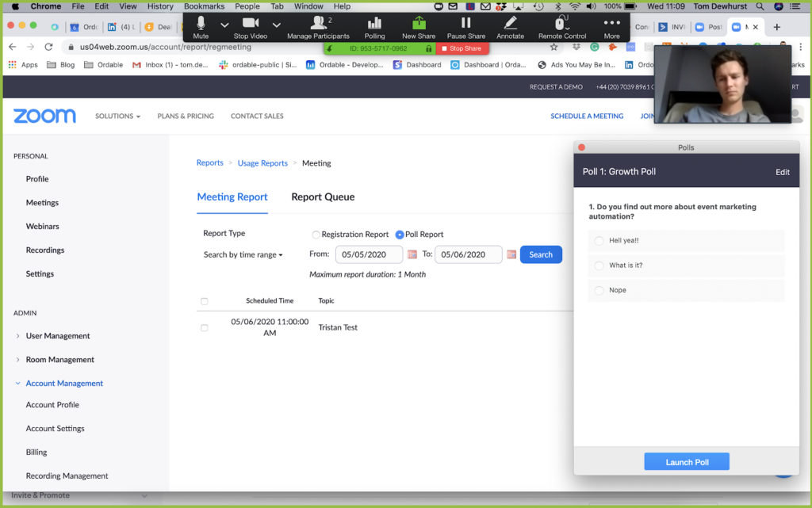Open macOS Spotlight search

[760, 6]
